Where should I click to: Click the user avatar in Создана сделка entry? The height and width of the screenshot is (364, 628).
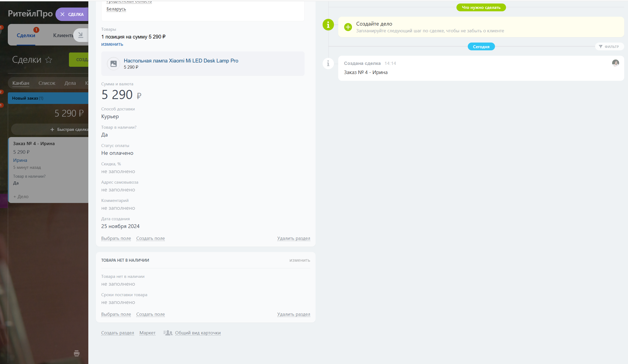[x=615, y=63]
